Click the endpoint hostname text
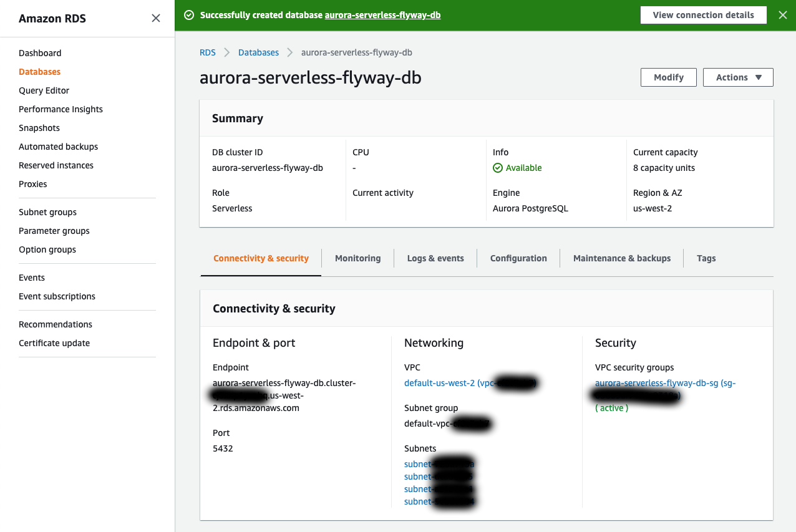This screenshot has height=532, width=796. (x=284, y=395)
